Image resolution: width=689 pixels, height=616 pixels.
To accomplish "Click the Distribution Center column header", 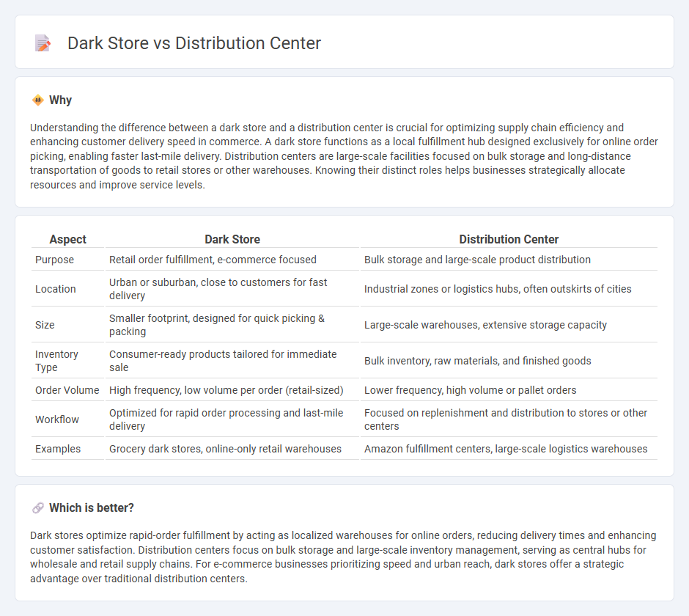I will coord(509,239).
